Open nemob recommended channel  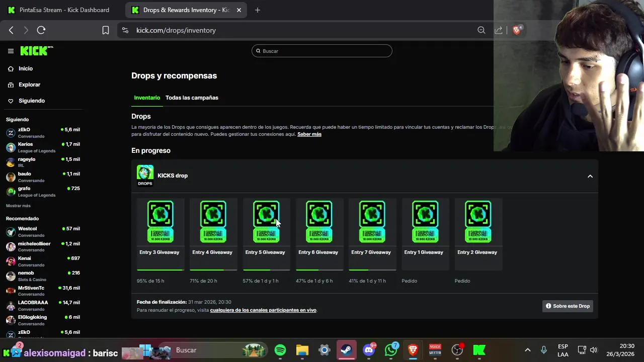[x=43, y=276]
